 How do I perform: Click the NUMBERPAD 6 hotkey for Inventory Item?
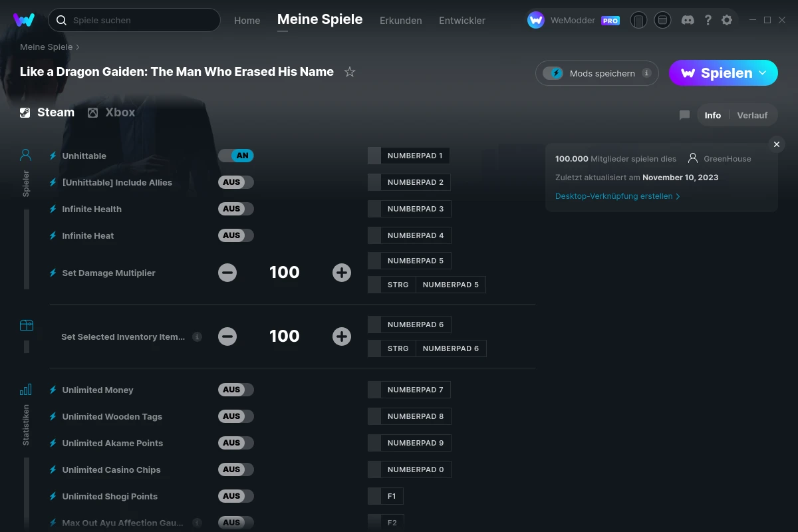(x=410, y=325)
